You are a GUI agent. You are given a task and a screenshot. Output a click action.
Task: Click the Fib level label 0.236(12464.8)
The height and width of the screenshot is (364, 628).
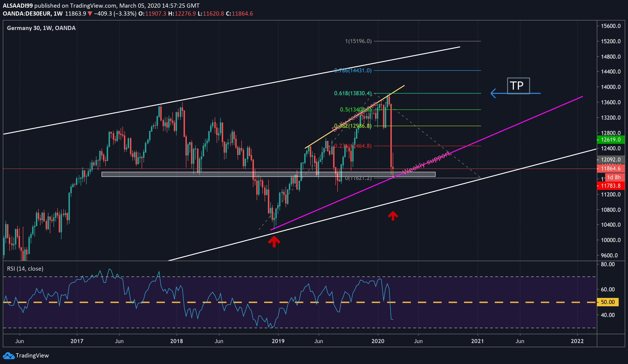point(353,146)
